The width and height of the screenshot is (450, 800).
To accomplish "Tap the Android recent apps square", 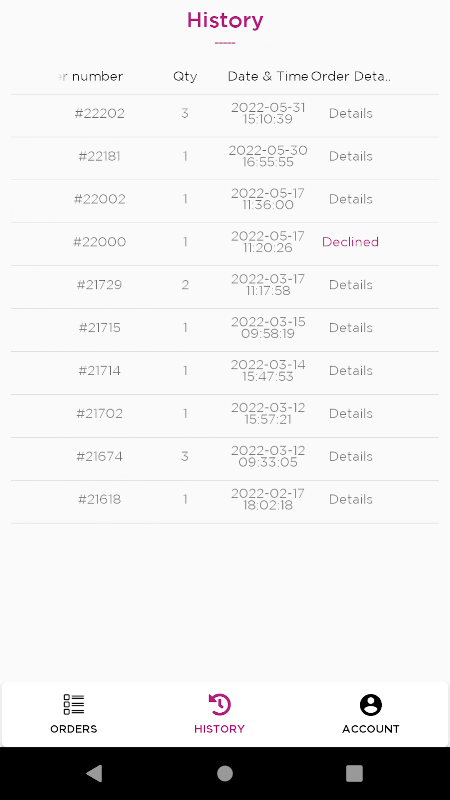I will pos(354,773).
